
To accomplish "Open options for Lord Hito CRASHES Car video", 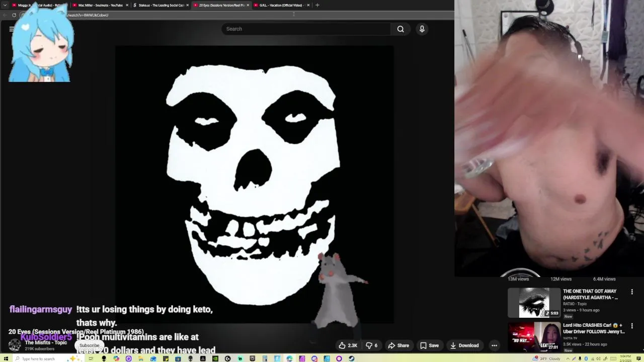I will pyautogui.click(x=632, y=326).
